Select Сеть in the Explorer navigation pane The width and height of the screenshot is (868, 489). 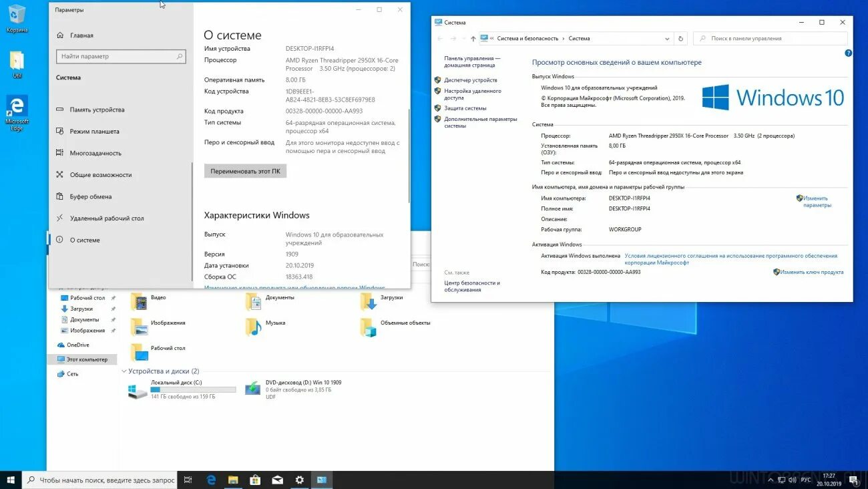[x=68, y=374]
